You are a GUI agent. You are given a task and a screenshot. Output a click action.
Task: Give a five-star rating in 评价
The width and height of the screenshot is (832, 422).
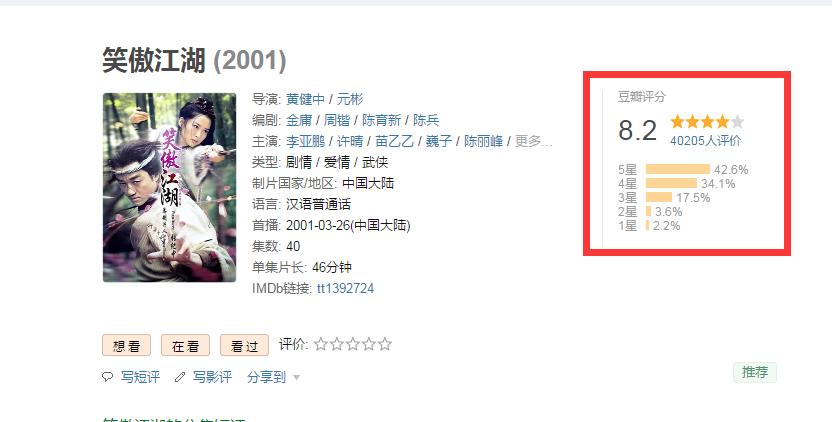click(385, 344)
